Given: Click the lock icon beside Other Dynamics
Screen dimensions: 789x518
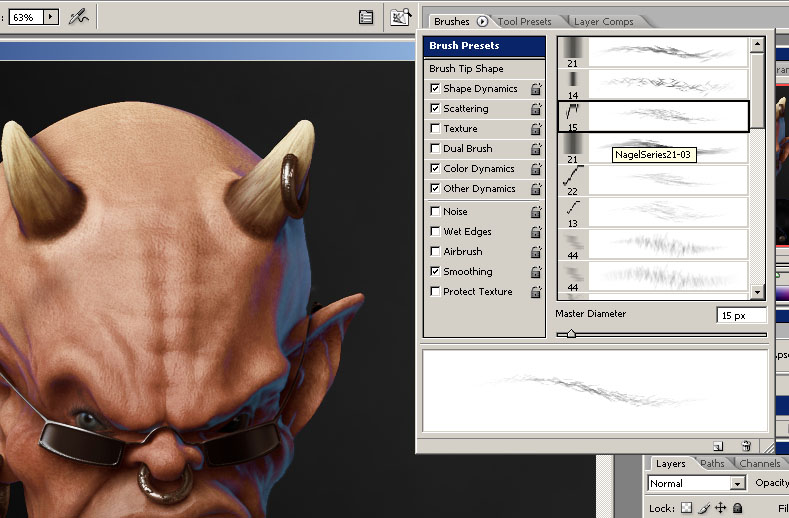Looking at the screenshot, I should click(x=536, y=189).
